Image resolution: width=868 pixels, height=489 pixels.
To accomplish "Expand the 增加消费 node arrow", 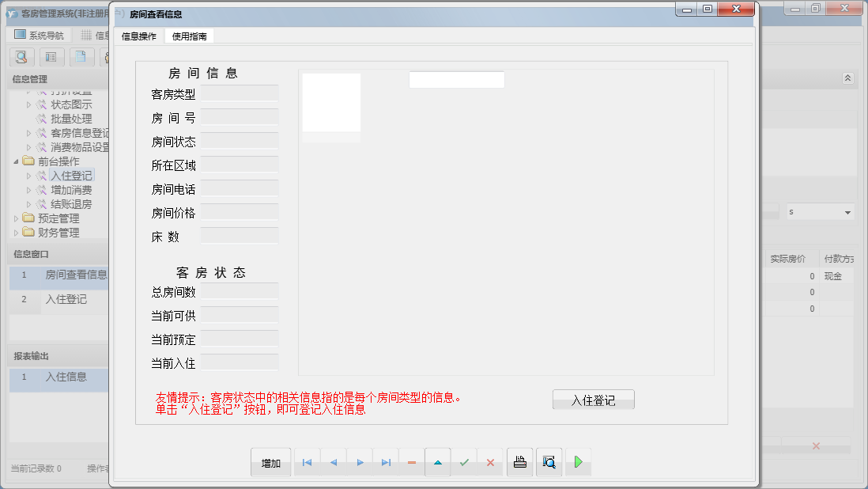I will [28, 191].
